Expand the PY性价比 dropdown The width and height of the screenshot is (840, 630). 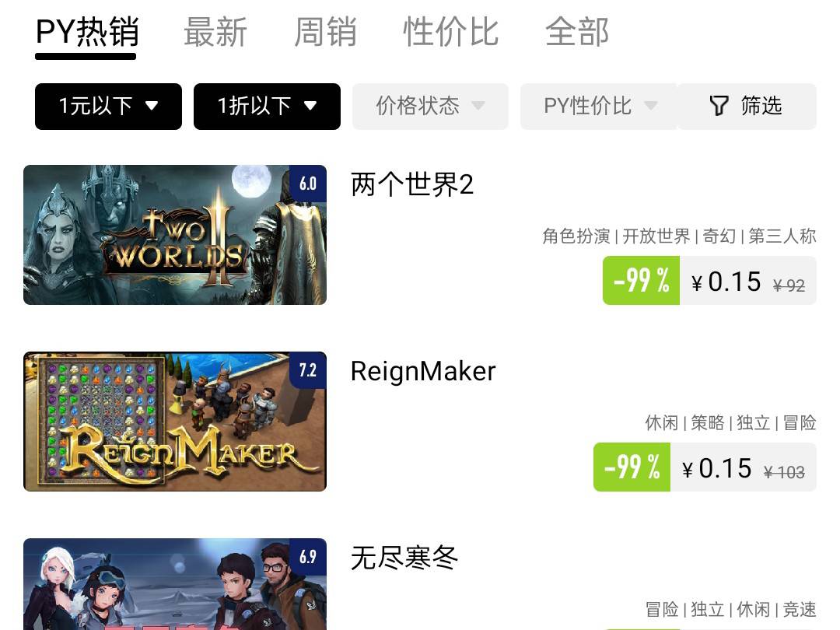click(x=599, y=106)
